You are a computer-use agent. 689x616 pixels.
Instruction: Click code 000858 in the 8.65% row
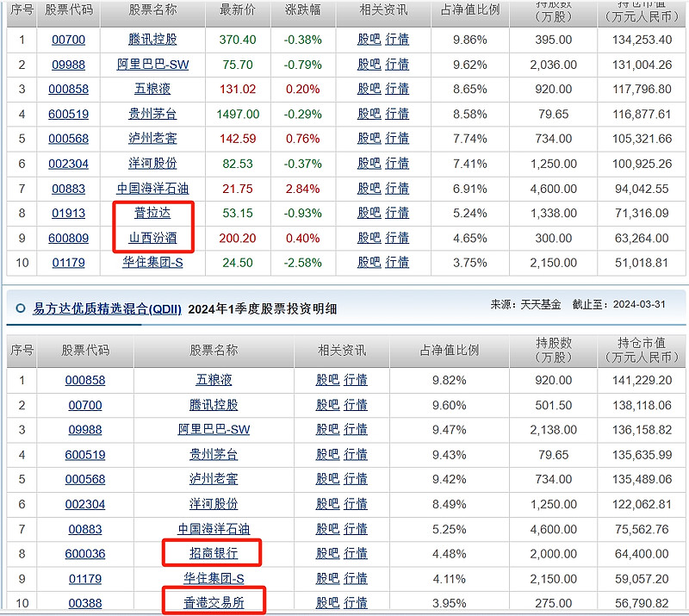(69, 90)
